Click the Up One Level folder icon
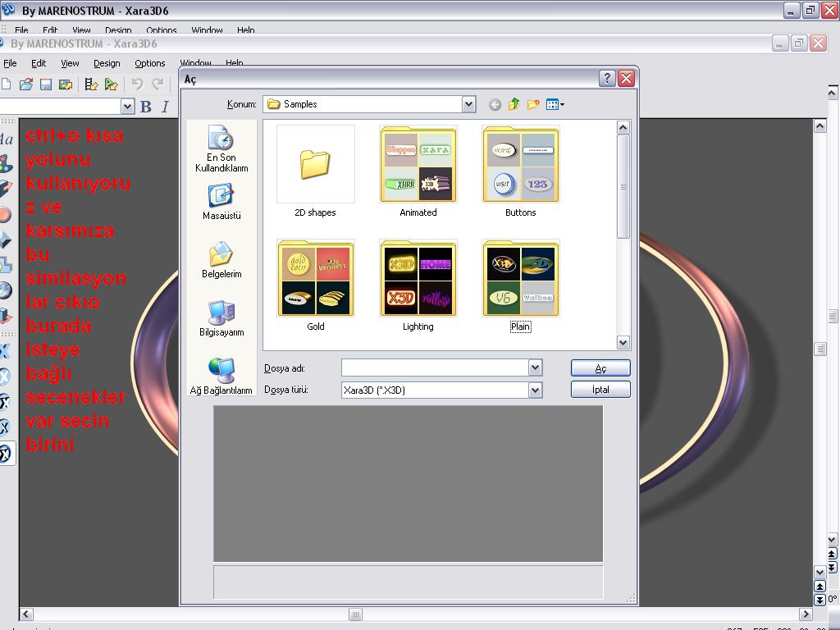The height and width of the screenshot is (630, 840). click(x=514, y=104)
